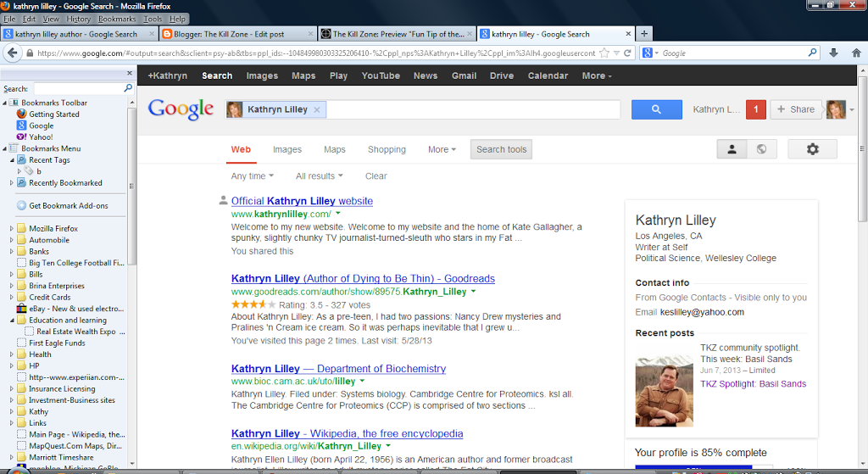Screen dimensions: 868x474
Task: Open the All results filter dropdown
Action: (x=320, y=176)
